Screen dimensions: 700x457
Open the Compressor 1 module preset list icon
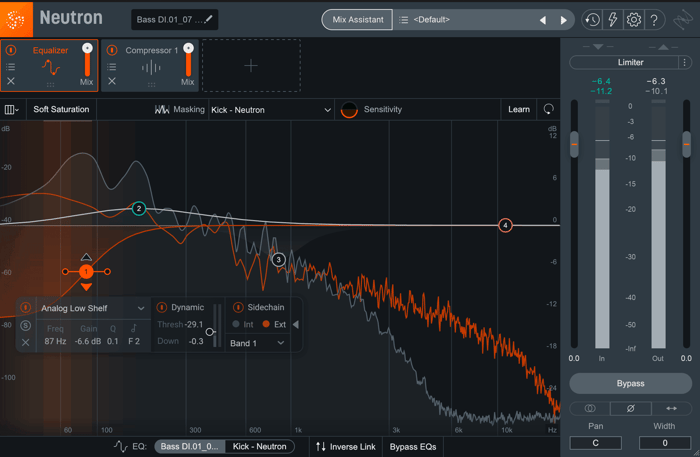(112, 67)
